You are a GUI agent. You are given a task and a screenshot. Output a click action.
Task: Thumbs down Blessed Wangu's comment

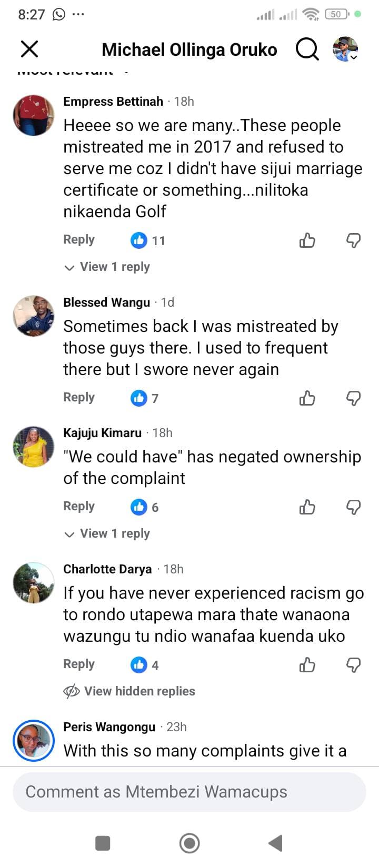pos(353,398)
